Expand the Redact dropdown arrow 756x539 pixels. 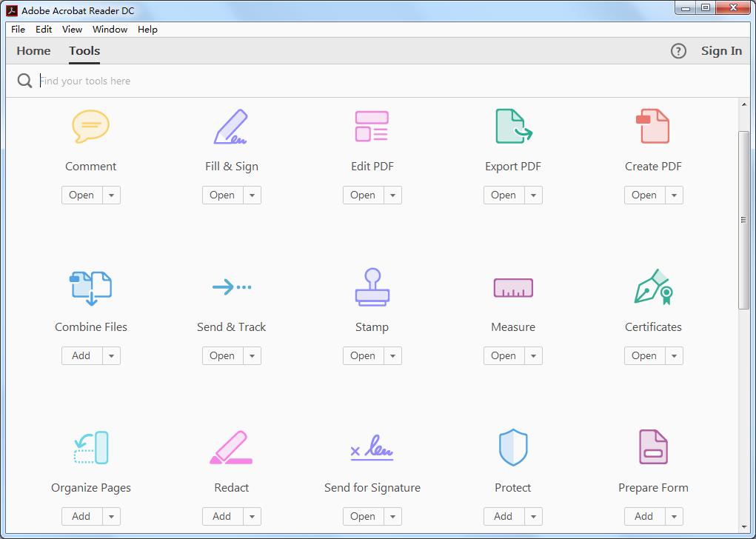(252, 516)
